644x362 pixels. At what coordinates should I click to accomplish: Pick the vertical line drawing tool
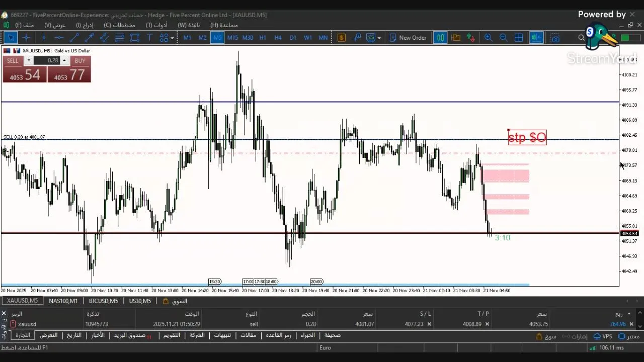[44, 38]
